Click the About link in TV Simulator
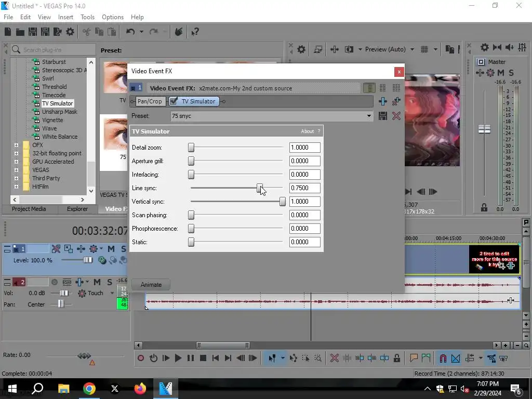532x399 pixels. [308, 131]
